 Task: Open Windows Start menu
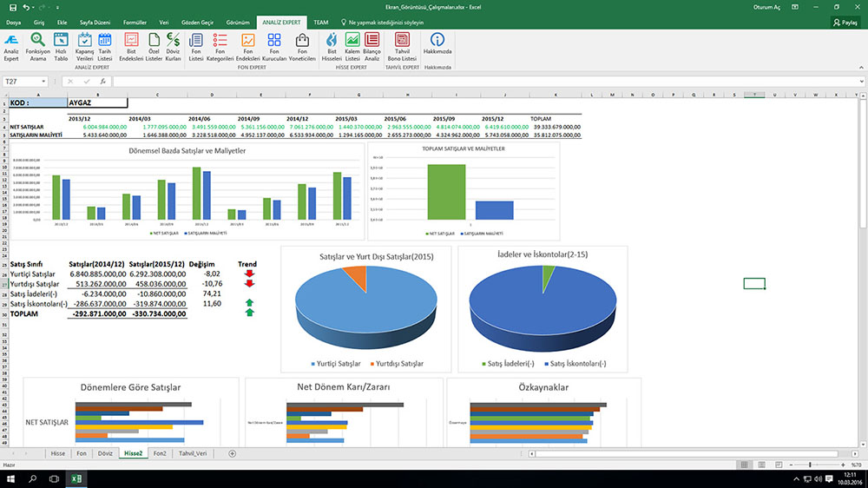click(x=10, y=478)
